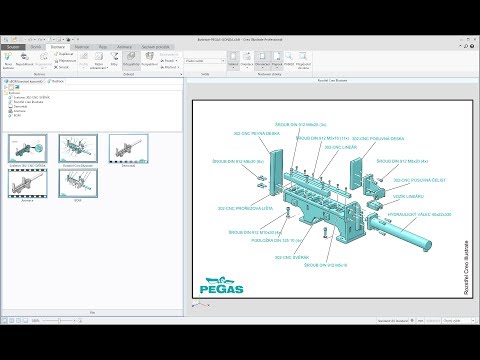
Task: Open the help question mark icon
Action: point(472,46)
